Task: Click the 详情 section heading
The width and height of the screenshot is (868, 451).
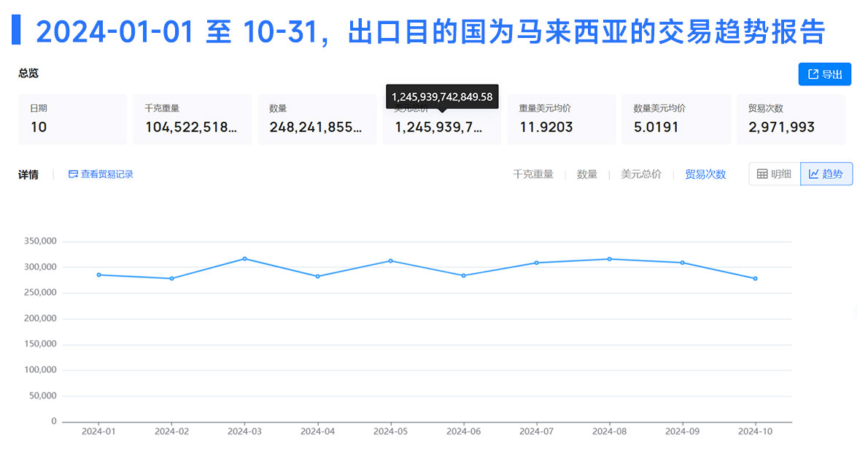Action: (x=28, y=174)
